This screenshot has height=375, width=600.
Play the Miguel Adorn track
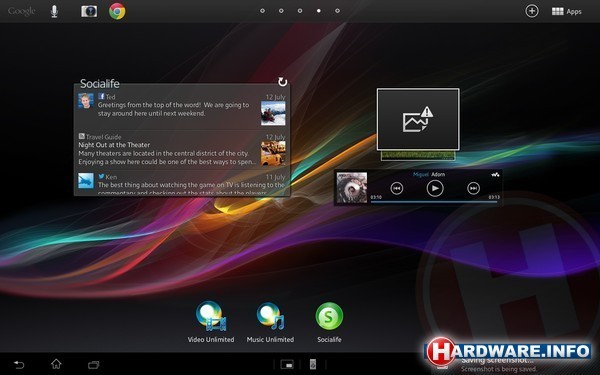pos(435,188)
